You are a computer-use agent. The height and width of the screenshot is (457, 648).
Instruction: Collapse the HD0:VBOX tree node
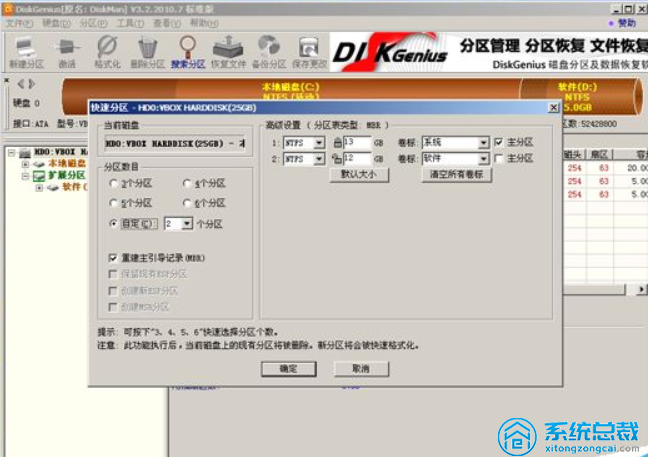(12, 152)
